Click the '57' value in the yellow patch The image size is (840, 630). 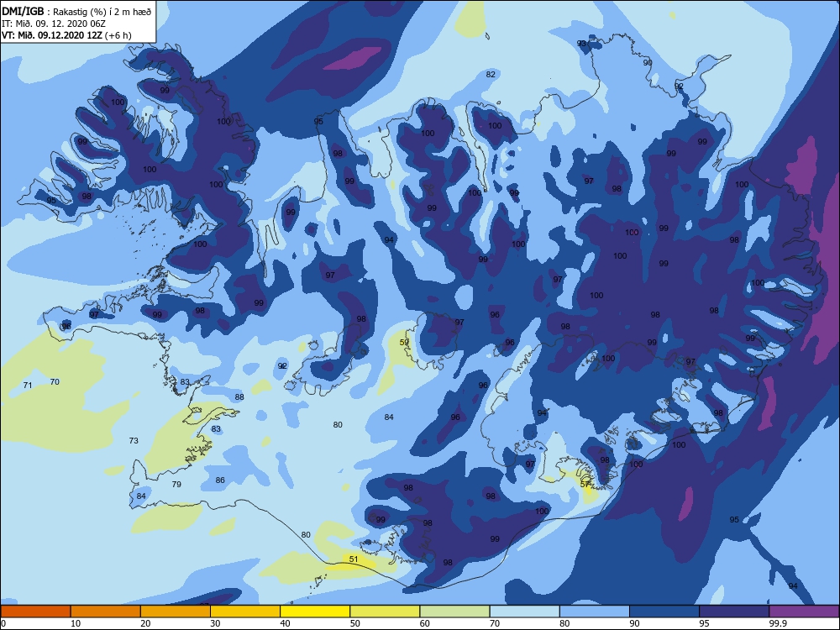(x=585, y=485)
